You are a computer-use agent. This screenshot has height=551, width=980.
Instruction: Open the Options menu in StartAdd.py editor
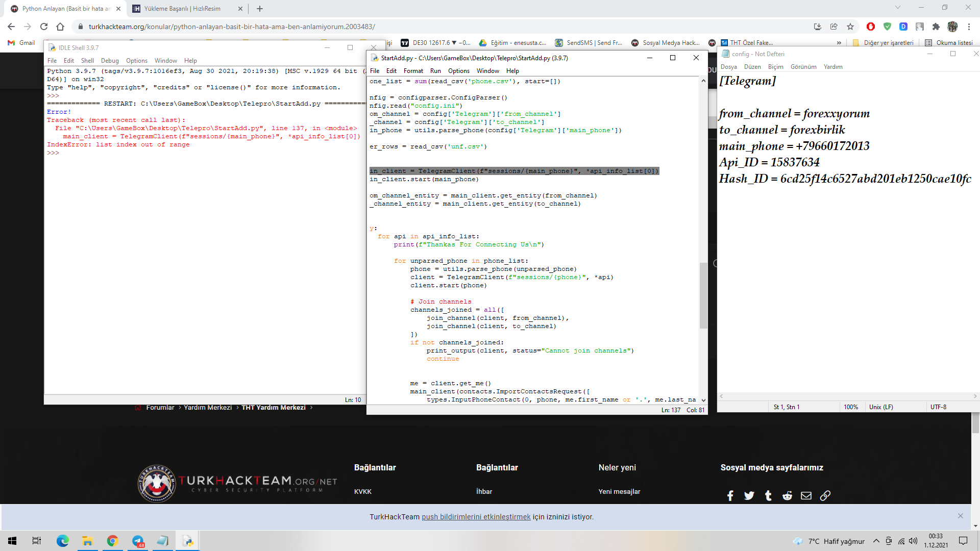pos(459,71)
